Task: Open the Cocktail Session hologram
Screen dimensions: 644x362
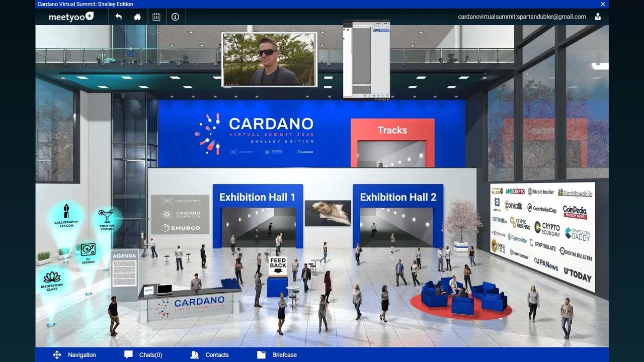Action: [x=107, y=220]
